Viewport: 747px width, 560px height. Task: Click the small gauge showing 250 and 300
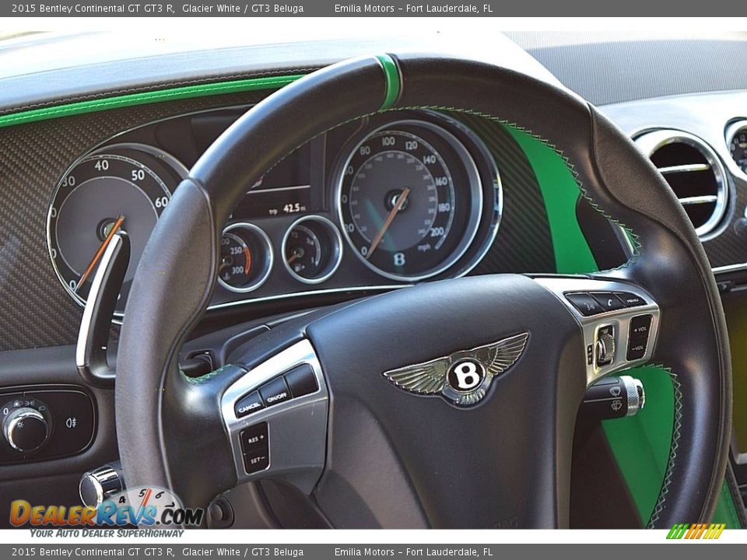tap(244, 257)
